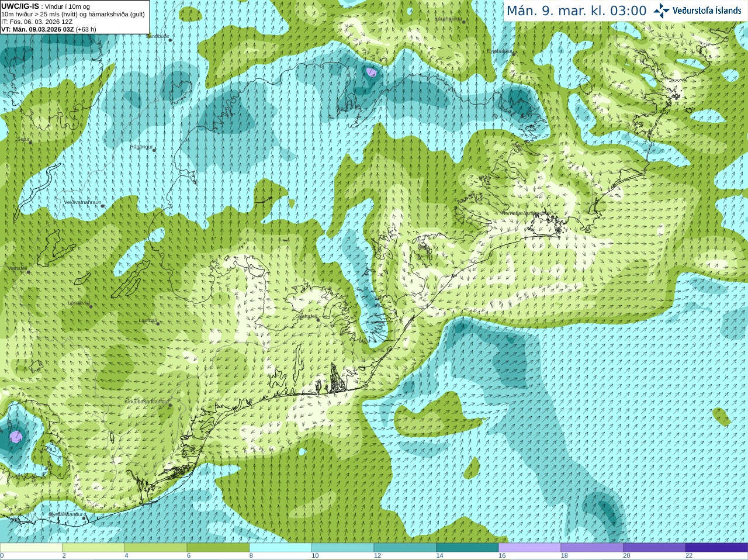Select the Eyjabakkar station label
Viewport: 748px width, 560px height.
coord(500,51)
